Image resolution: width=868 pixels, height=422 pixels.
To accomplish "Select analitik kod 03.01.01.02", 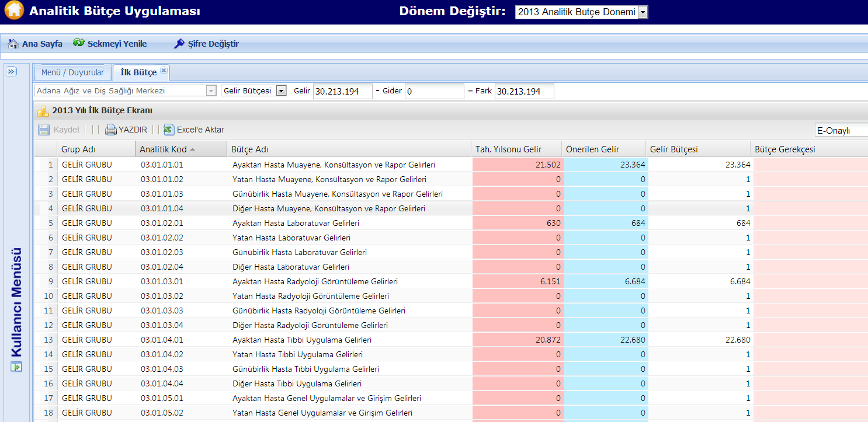I will pyautogui.click(x=162, y=179).
